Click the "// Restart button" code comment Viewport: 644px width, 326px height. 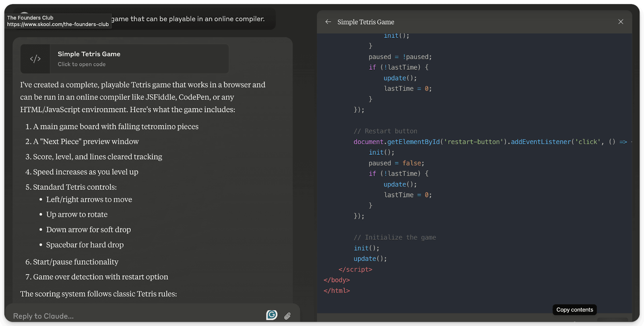[385, 131]
